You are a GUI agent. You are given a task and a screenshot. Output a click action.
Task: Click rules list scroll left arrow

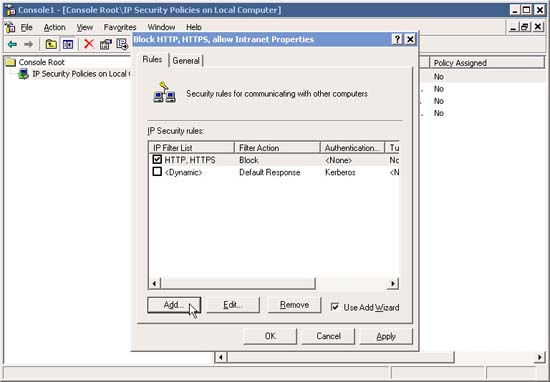point(155,283)
